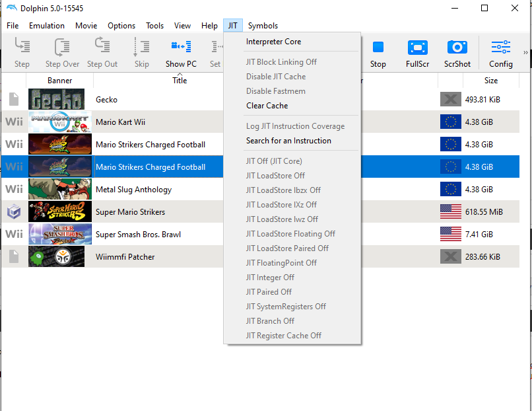Viewport: 532px width, 411px height.
Task: Select JIT SystemRegisters Off entry
Action: coord(292,307)
